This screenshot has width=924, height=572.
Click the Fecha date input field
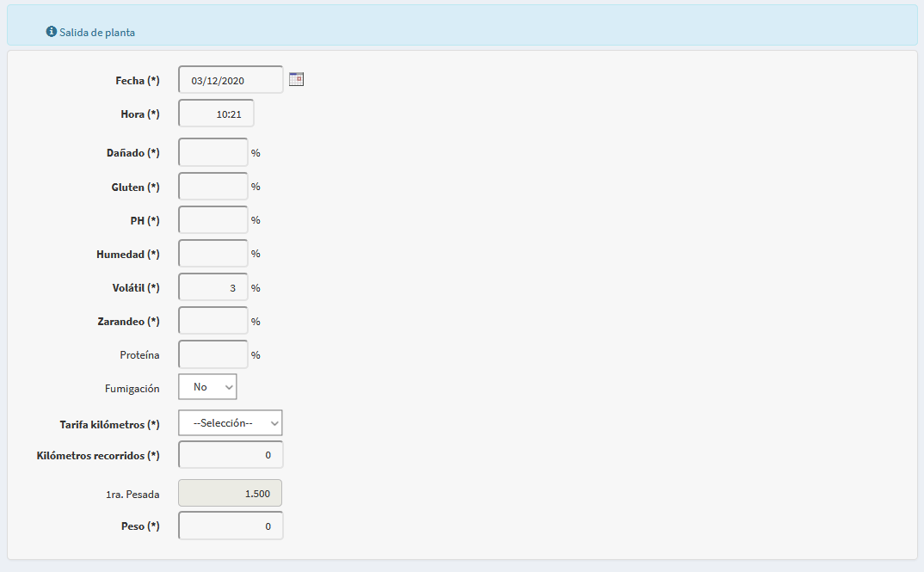coord(230,80)
